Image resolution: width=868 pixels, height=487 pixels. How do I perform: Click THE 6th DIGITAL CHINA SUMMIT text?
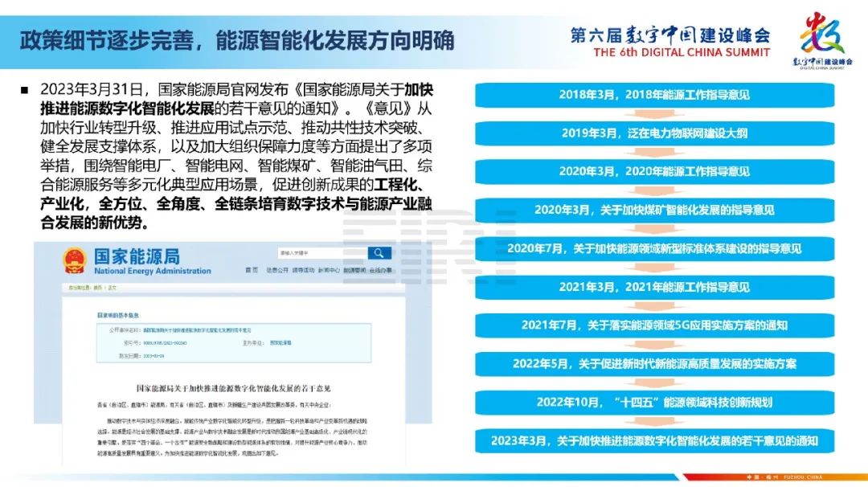click(x=682, y=52)
